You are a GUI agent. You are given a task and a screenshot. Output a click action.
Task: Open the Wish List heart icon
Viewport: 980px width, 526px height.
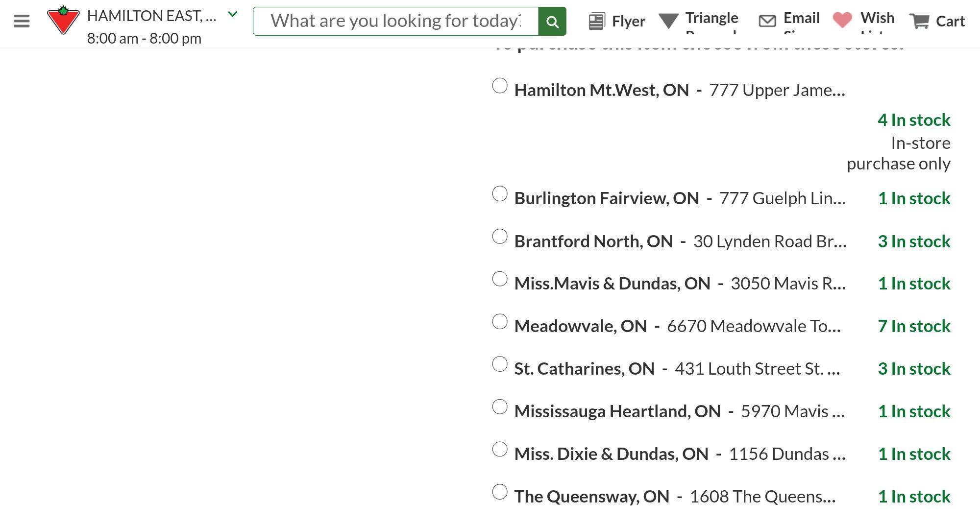click(x=842, y=20)
